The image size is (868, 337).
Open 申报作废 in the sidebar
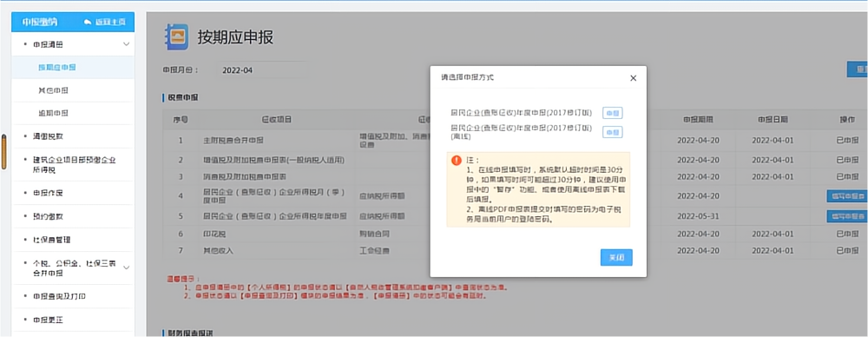coord(48,193)
